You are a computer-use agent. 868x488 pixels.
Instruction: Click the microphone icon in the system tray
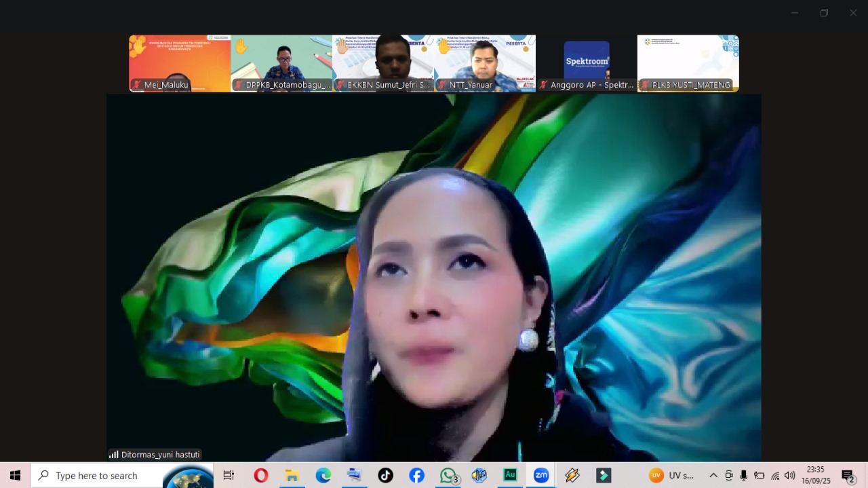(x=744, y=476)
